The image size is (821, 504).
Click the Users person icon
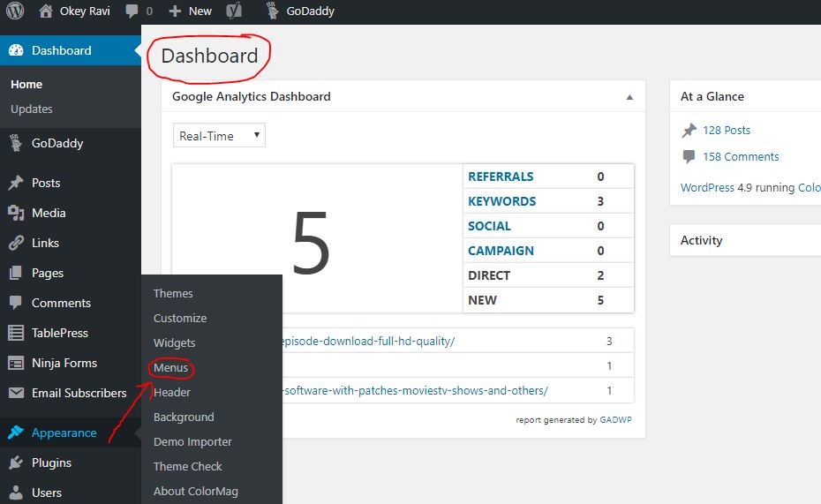tap(16, 493)
